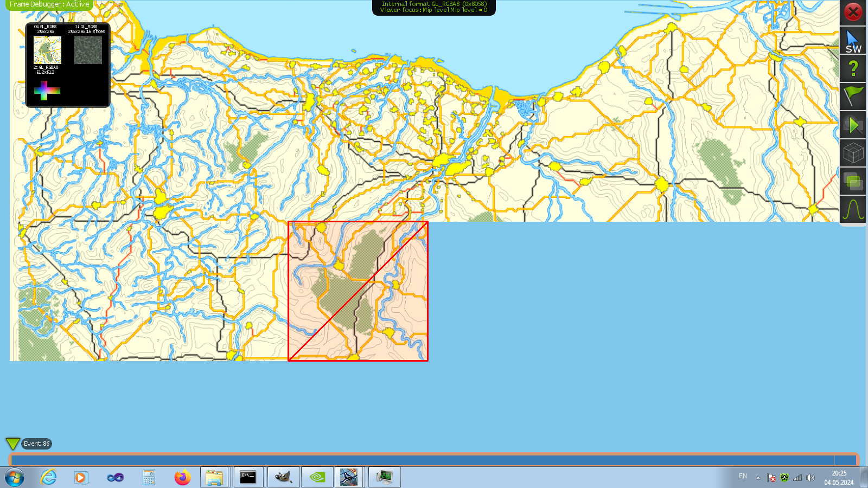Image resolution: width=868 pixels, height=488 pixels.
Task: Launch Firefox from the taskbar
Action: (x=182, y=477)
